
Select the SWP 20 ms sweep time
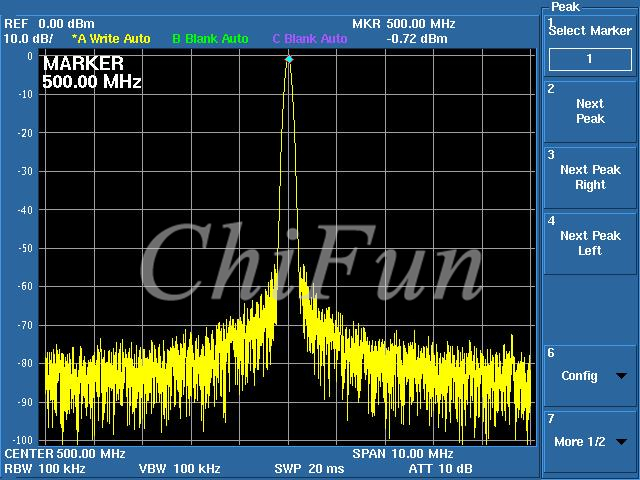[x=309, y=468]
